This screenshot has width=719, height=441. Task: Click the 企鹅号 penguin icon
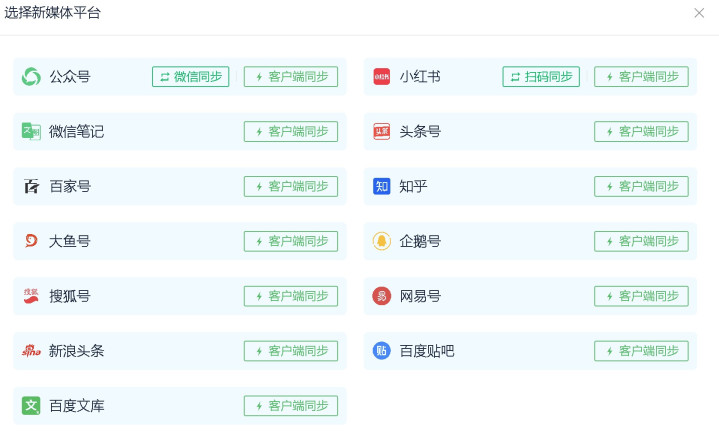[x=382, y=241]
